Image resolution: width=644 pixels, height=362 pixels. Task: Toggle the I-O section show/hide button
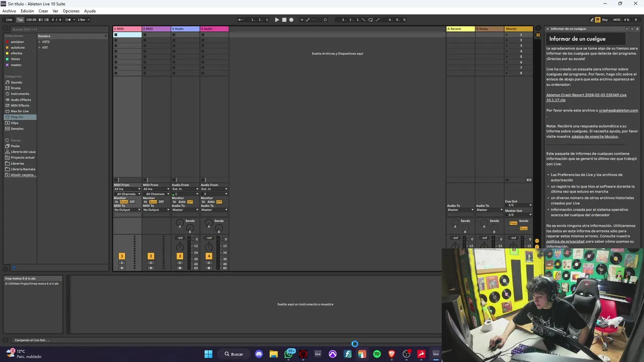coord(537,240)
